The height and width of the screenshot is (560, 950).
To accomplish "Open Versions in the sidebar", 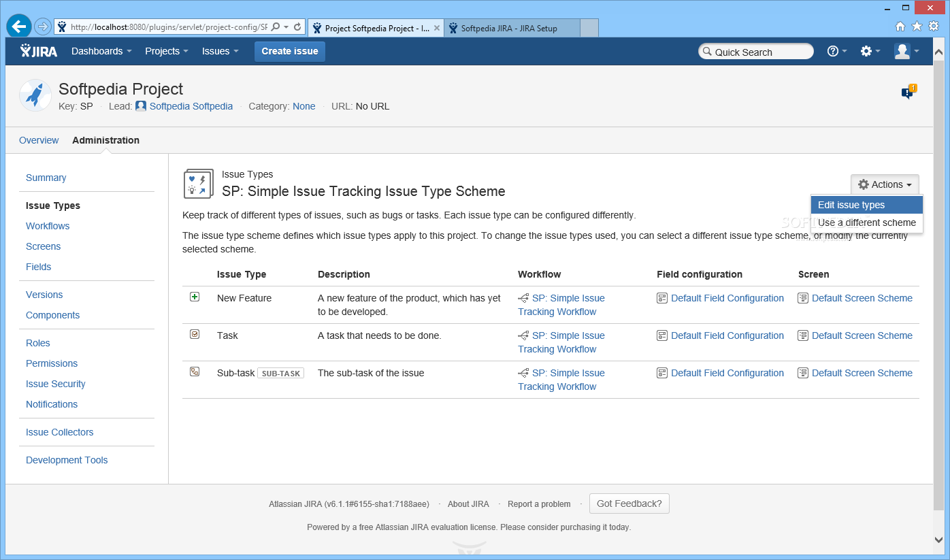I will 44,295.
